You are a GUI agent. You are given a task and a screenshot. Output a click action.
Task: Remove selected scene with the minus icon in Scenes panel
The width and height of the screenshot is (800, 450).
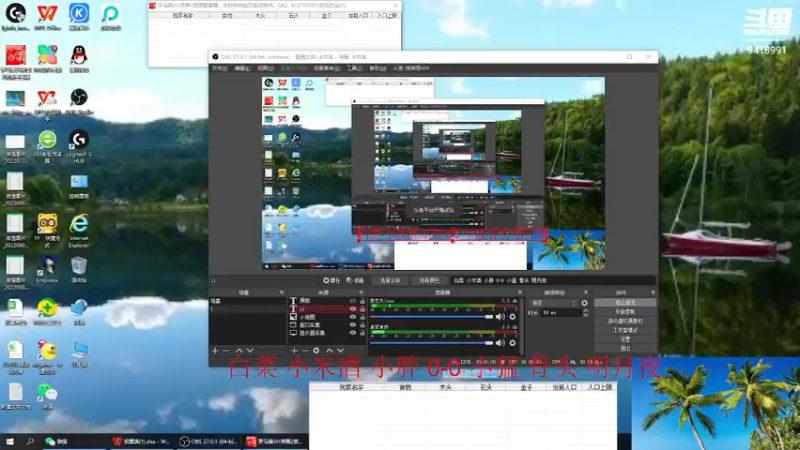pyautogui.click(x=226, y=351)
